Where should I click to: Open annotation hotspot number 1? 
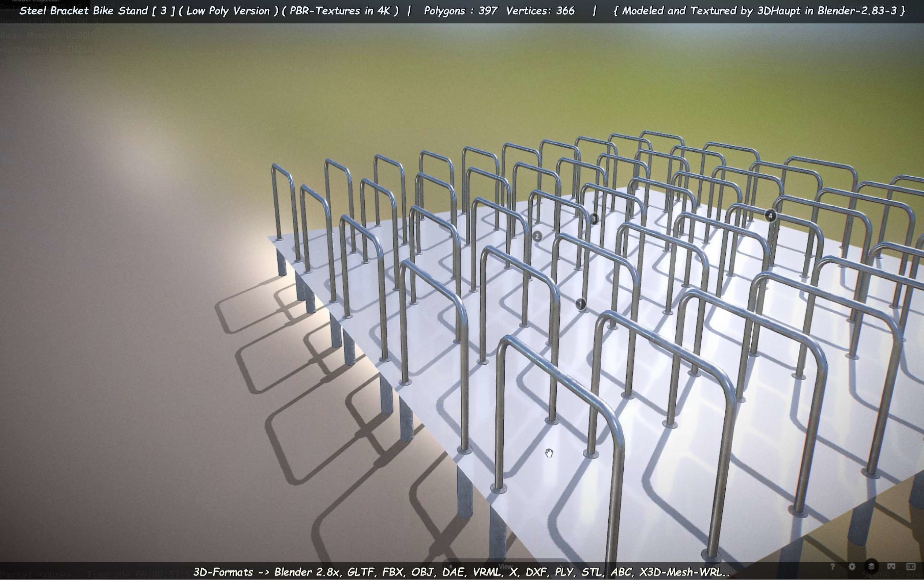[581, 304]
